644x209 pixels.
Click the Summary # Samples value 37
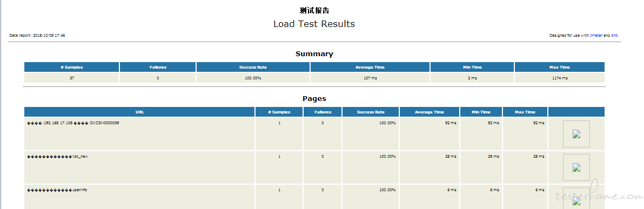tap(72, 78)
